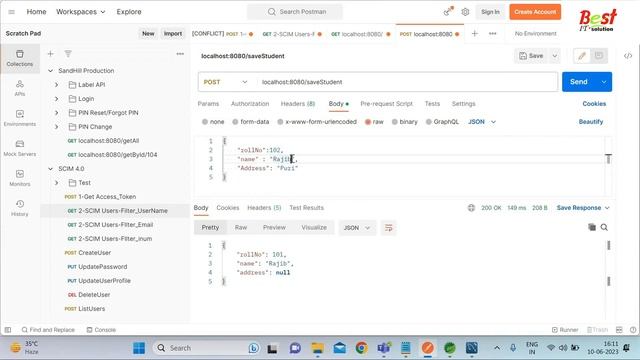Switch to the Tests tab
The height and width of the screenshot is (360, 640).
point(432,104)
